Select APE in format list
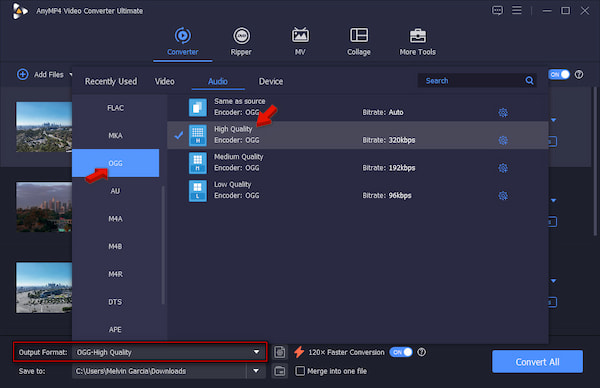This screenshot has width=600, height=388. point(116,329)
